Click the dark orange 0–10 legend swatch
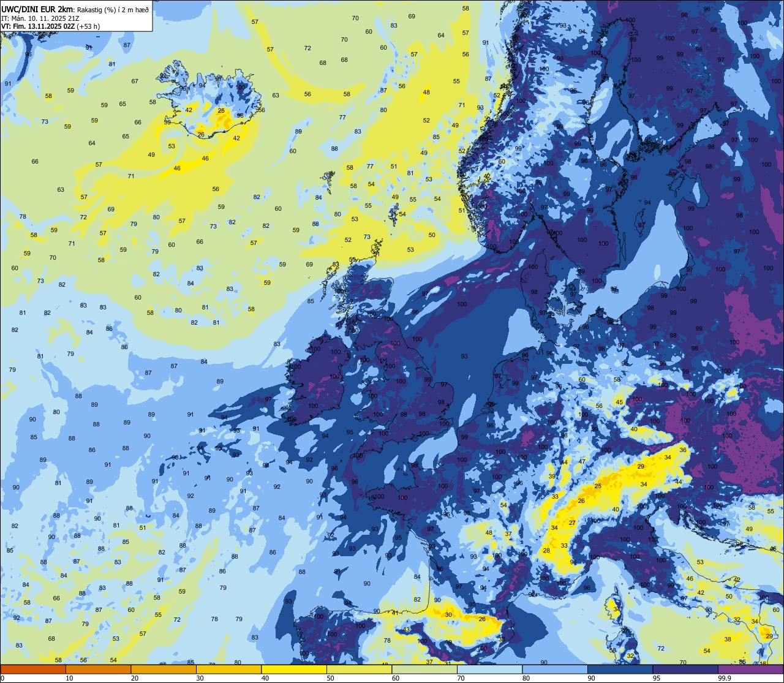The image size is (784, 683). [33, 669]
